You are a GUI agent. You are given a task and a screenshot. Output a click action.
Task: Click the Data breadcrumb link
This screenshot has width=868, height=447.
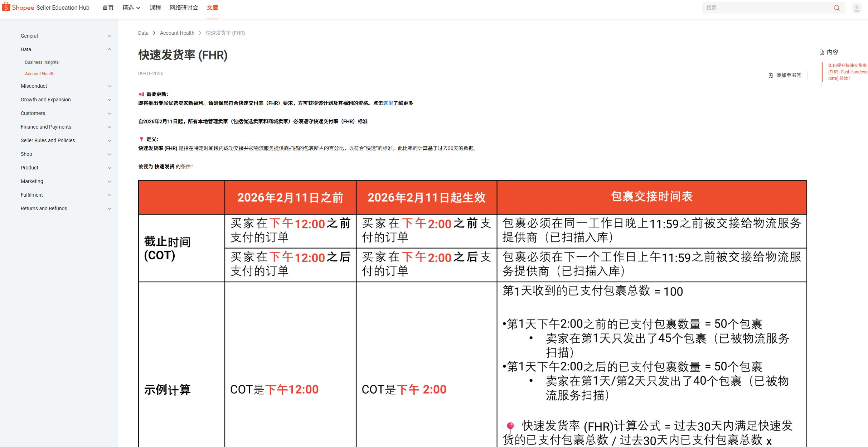tap(143, 33)
